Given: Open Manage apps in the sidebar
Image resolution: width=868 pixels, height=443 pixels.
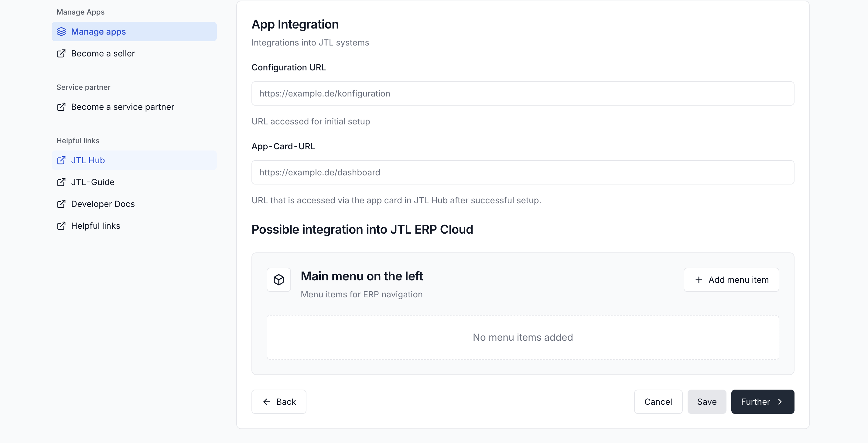Looking at the screenshot, I should (x=134, y=32).
